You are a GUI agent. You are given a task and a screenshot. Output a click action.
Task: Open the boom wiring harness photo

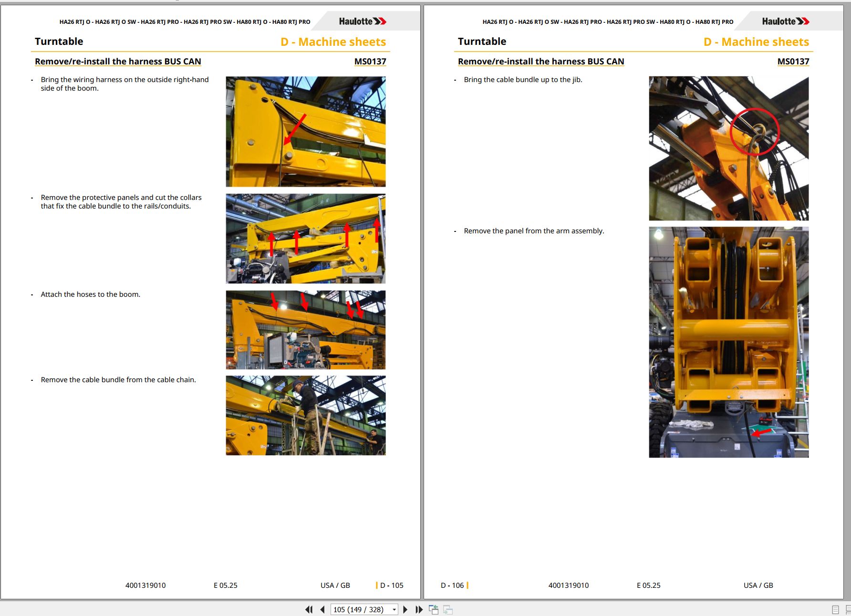306,132
